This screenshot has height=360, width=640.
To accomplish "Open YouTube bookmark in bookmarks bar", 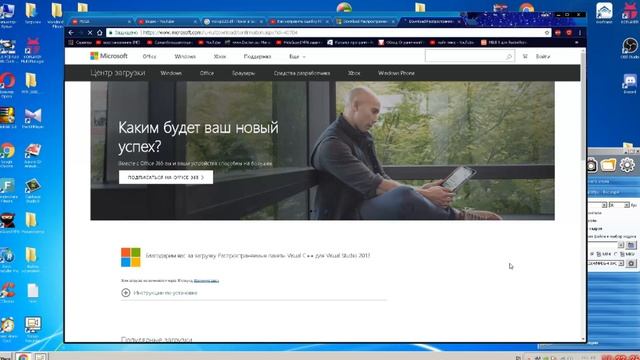I will click(209, 42).
